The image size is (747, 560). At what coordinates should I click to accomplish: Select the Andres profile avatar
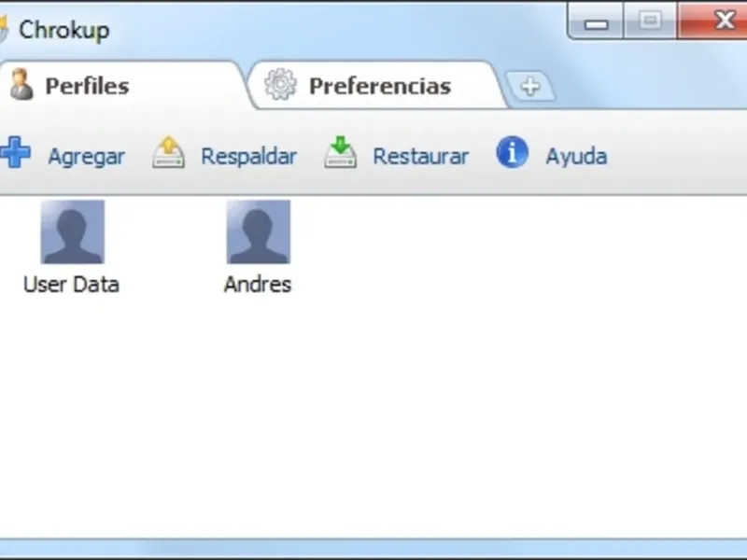click(259, 231)
